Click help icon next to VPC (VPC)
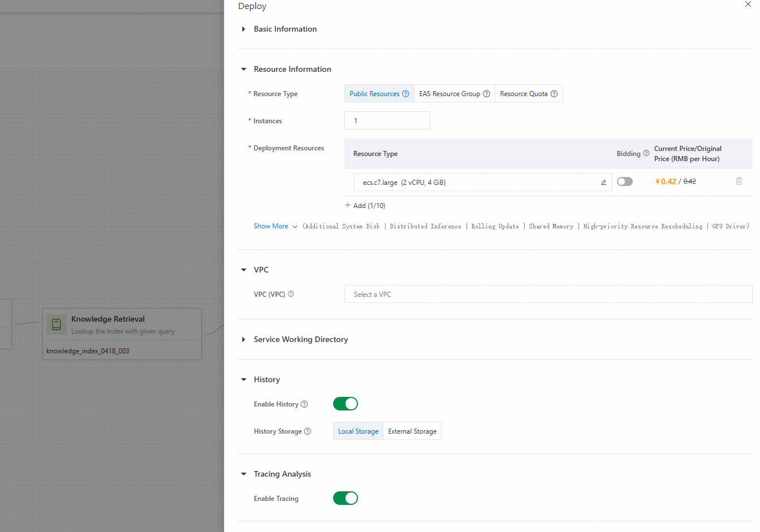760x532 pixels. tap(291, 294)
